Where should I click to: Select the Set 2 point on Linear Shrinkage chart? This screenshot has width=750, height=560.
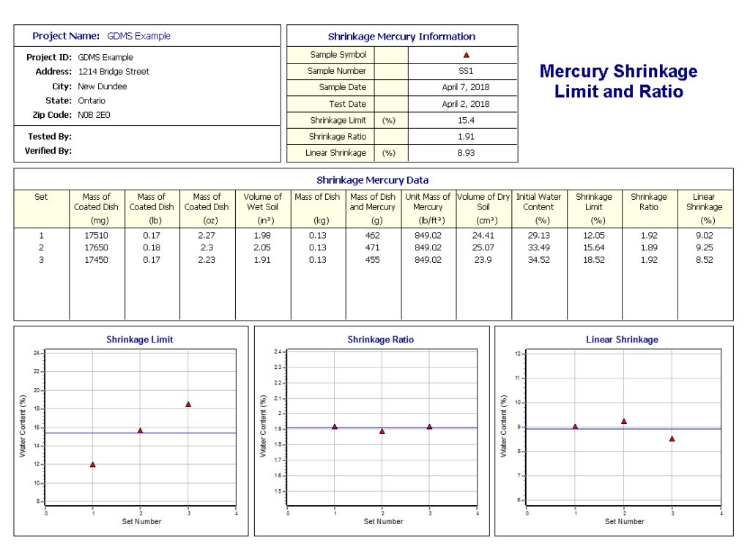point(624,420)
